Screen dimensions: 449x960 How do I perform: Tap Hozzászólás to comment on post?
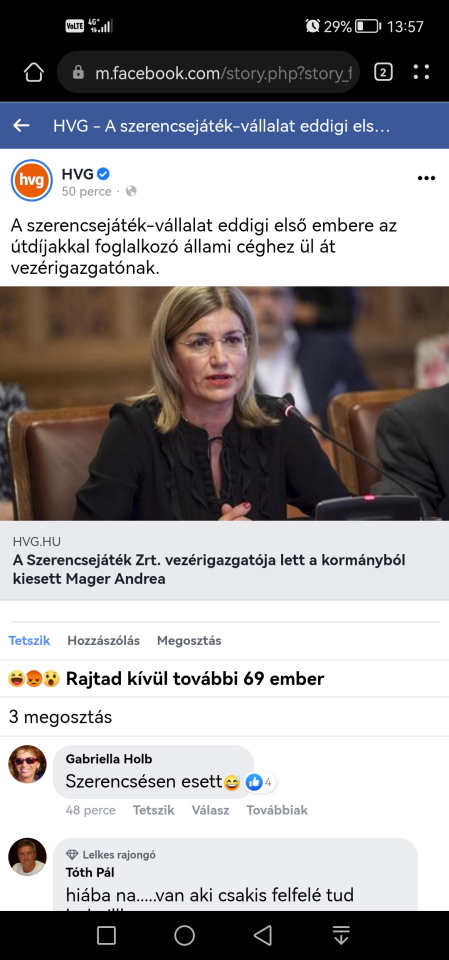pos(104,640)
